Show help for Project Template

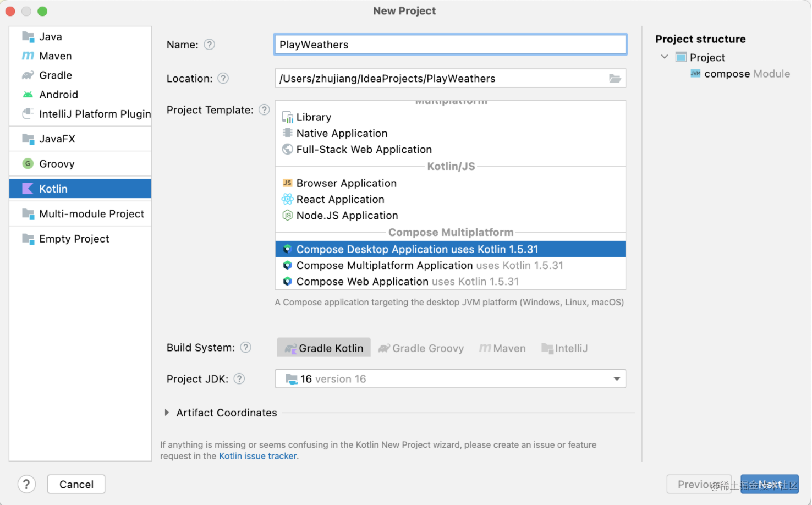(x=264, y=109)
